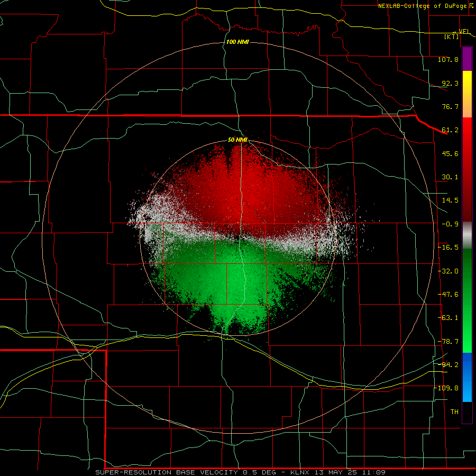Select the -78.7 scale value
This screenshot has width=476, height=476.
448,342
